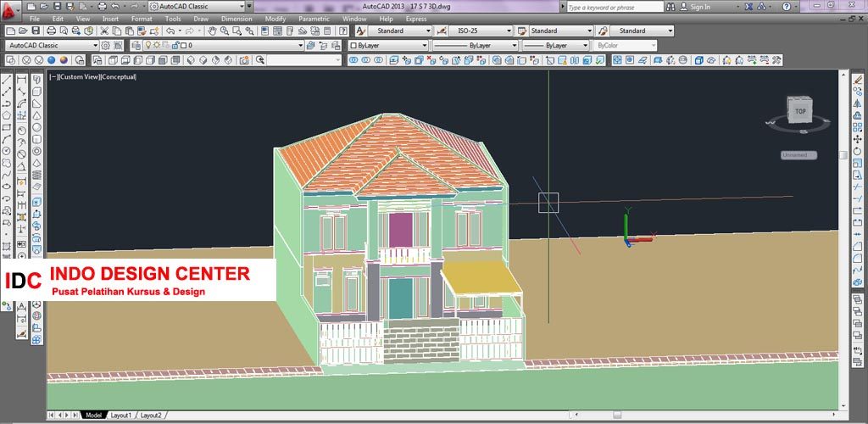Open the Conceptual visual style viewport label

point(119,77)
